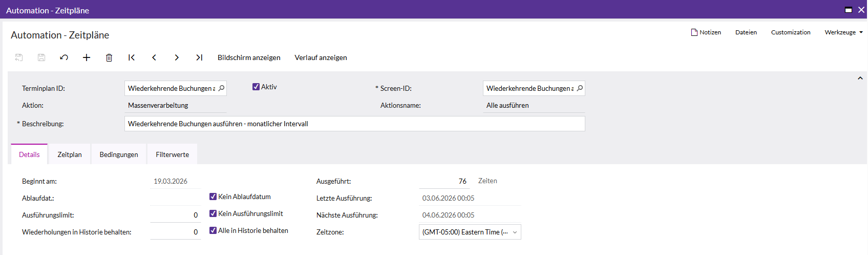Open Screen-ID lookup magnifier
Viewport: 868px width, 255px height.
[x=580, y=88]
